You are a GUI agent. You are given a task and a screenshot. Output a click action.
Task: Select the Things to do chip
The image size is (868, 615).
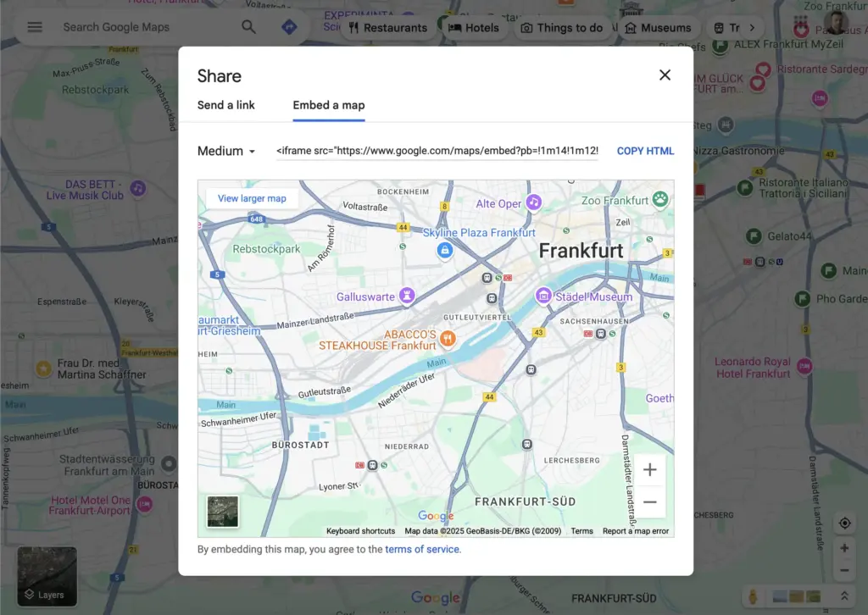click(x=562, y=28)
